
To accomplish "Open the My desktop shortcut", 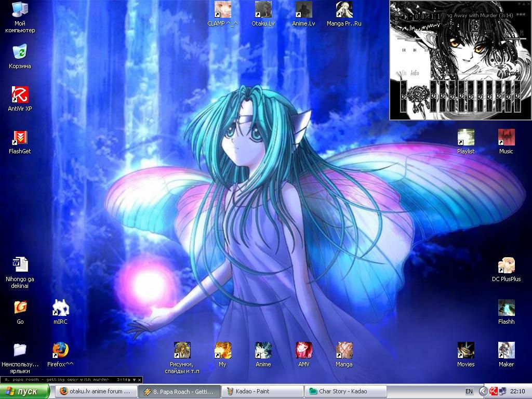I will [222, 354].
